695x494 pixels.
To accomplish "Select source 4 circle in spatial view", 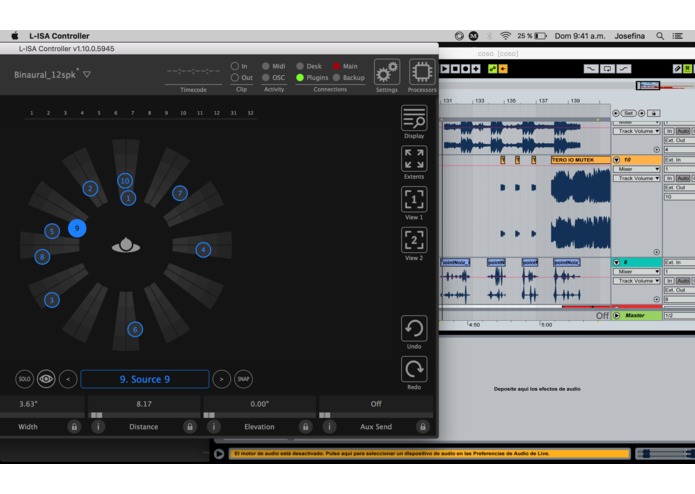I will point(203,250).
